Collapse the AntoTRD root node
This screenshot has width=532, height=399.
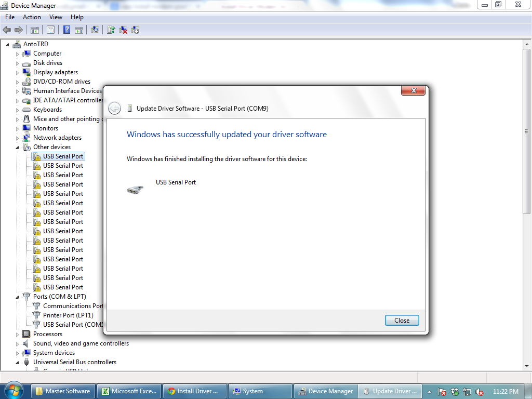(7, 45)
